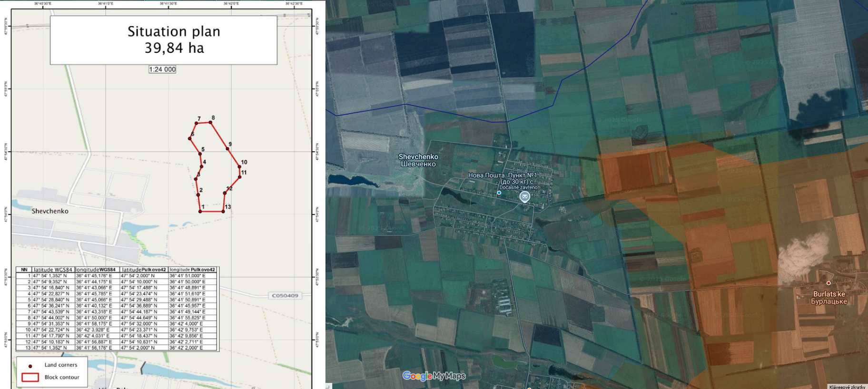This screenshot has width=868, height=389.
Task: Click cell 47° 54' 29,488" N in row 5
Action: [144, 300]
